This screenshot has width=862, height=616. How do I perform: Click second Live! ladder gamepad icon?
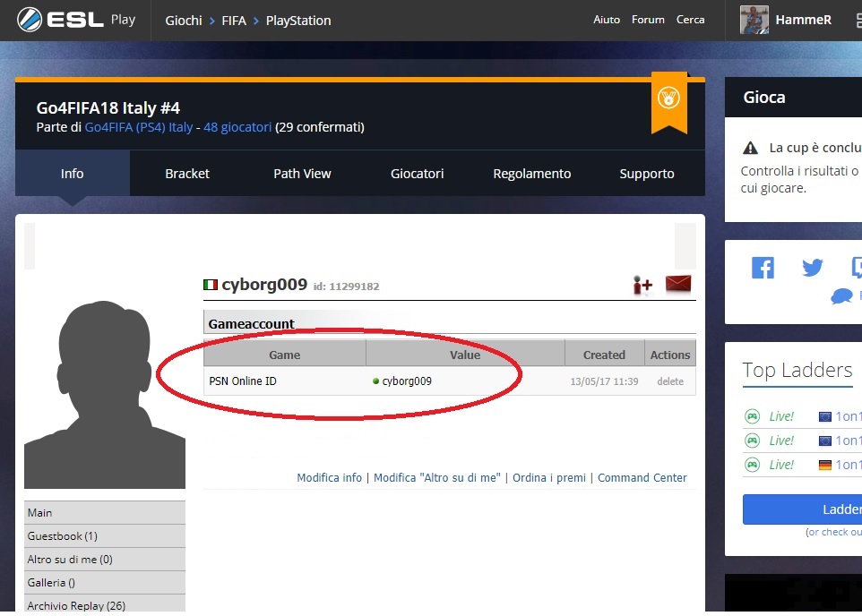coord(752,441)
